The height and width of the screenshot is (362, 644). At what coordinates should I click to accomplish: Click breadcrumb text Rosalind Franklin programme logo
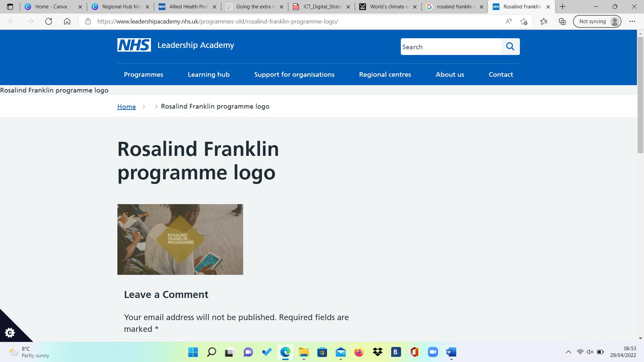[x=215, y=106]
